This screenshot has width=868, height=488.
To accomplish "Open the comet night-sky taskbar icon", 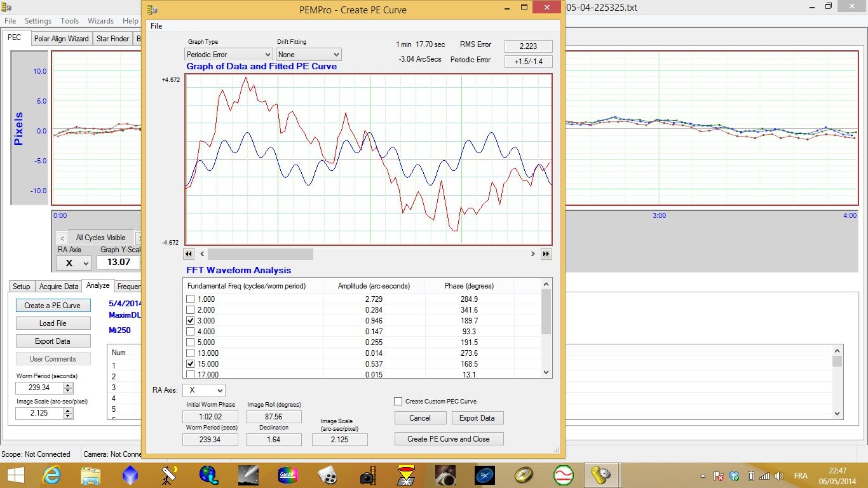I will pyautogui.click(x=248, y=475).
